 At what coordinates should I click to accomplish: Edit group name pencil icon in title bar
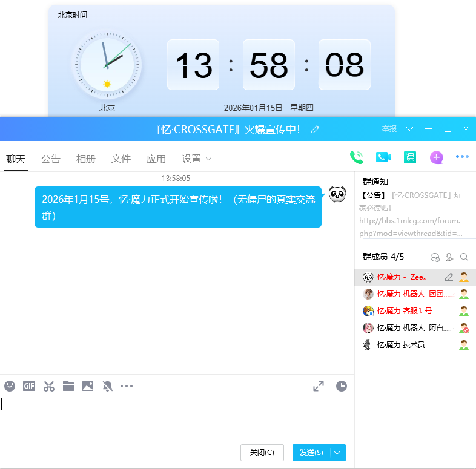pyautogui.click(x=315, y=130)
